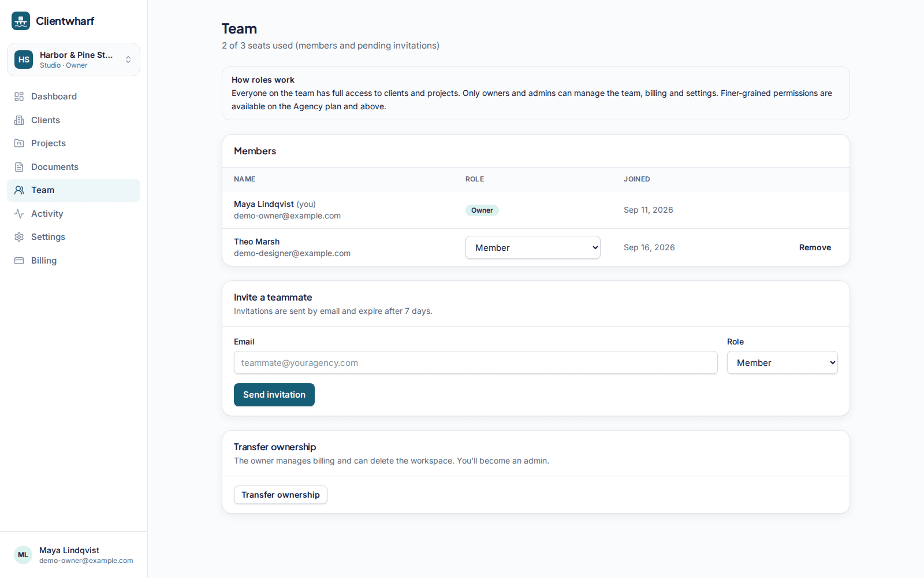Click the Billing card icon
This screenshot has width=924, height=578.
click(19, 261)
